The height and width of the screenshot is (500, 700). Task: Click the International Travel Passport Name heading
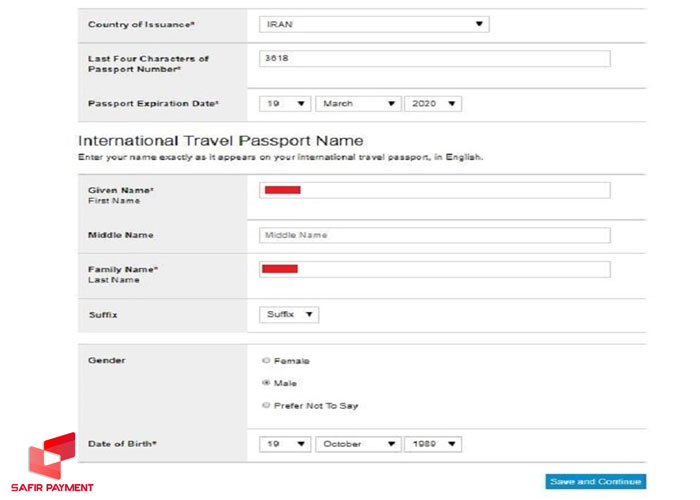pyautogui.click(x=220, y=141)
